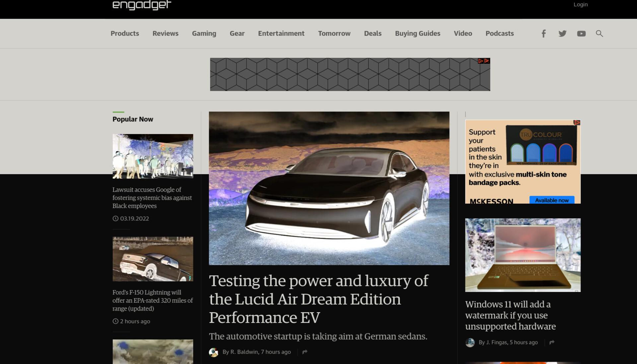Image resolution: width=637 pixels, height=364 pixels.
Task: Open Buying Guides section
Action: (418, 34)
